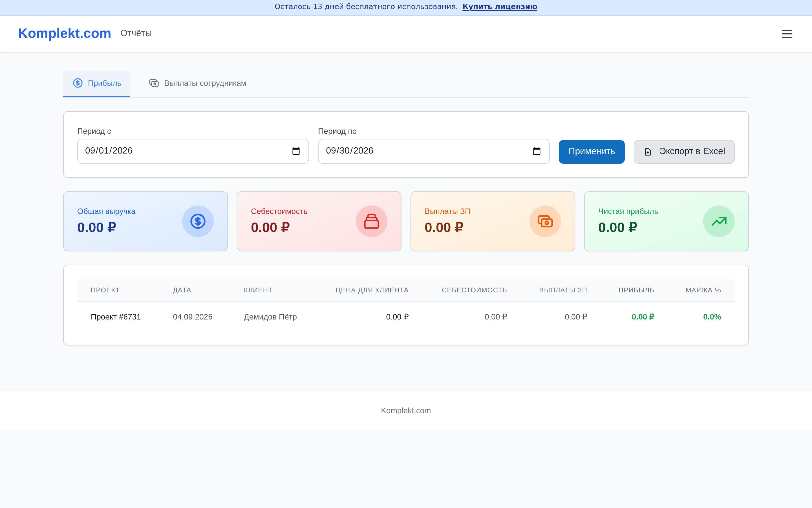This screenshot has height=508, width=812.
Task: Click the cash icon in Выплаты сотрудникам tab
Action: pos(154,83)
